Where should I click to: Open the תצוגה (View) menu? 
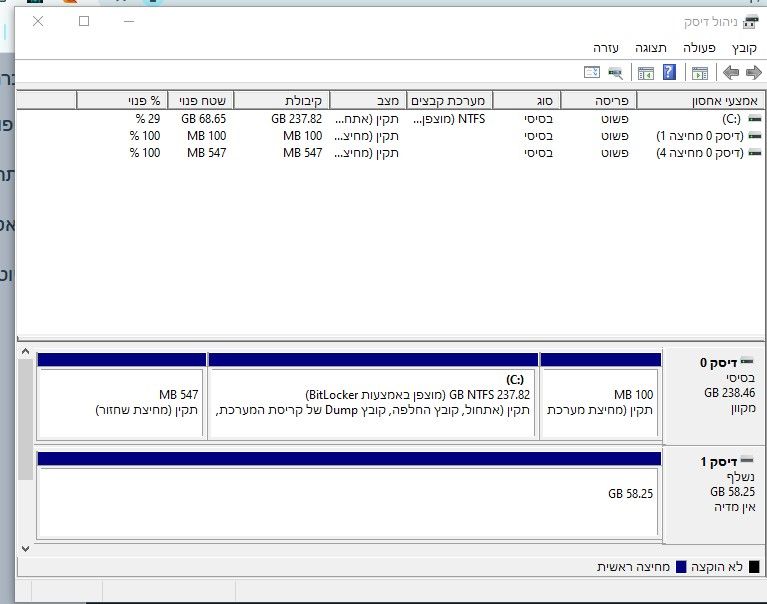click(x=651, y=48)
